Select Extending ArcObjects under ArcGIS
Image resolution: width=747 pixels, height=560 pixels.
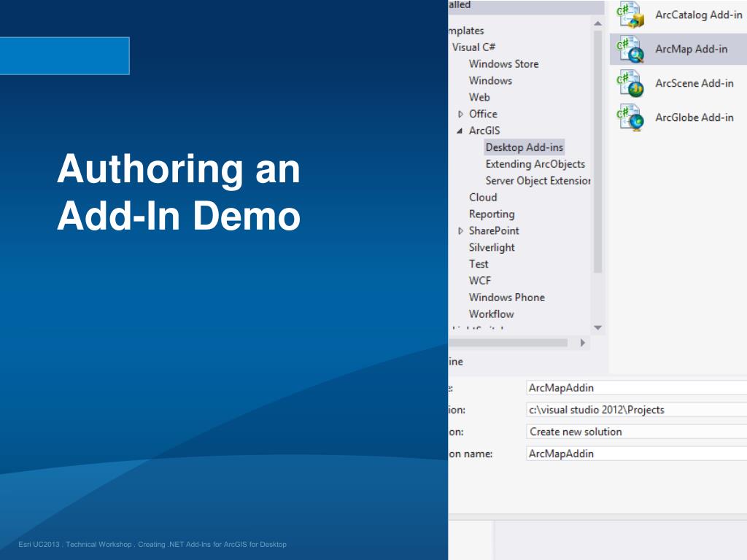coord(535,164)
